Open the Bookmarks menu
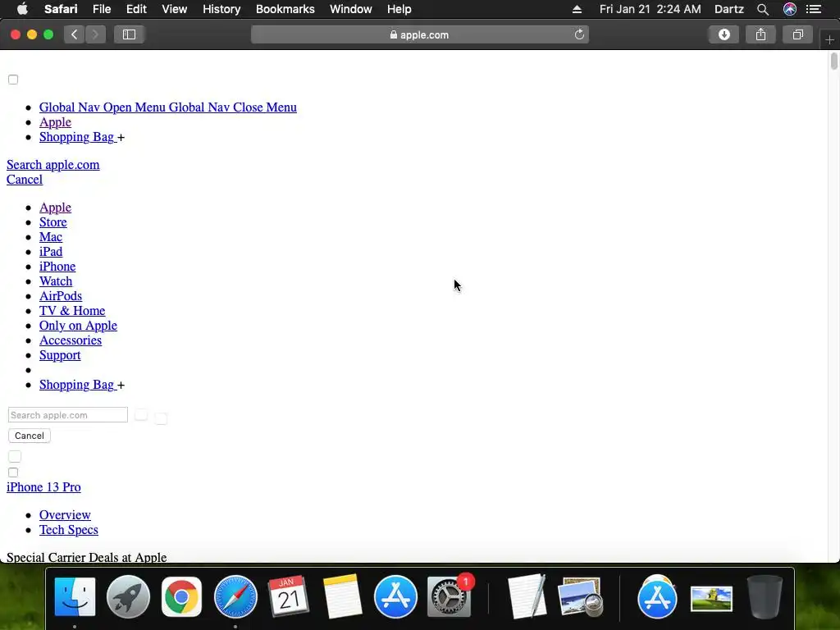This screenshot has height=630, width=840. click(285, 9)
